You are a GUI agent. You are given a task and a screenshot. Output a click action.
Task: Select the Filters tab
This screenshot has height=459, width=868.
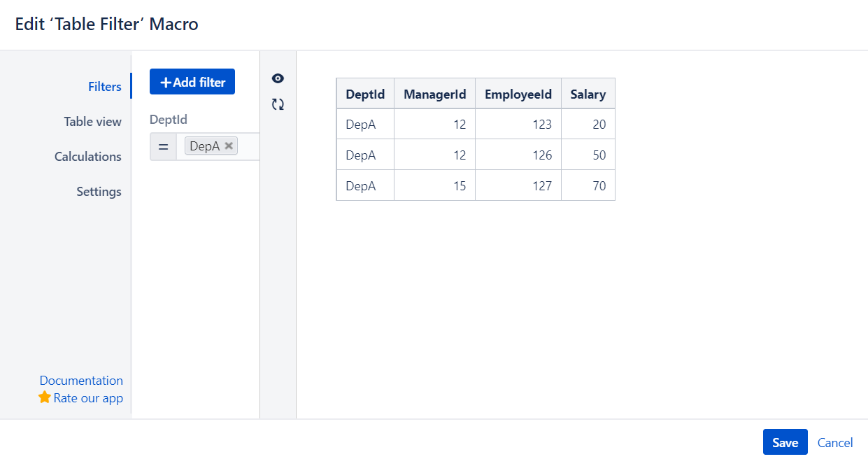tap(104, 86)
